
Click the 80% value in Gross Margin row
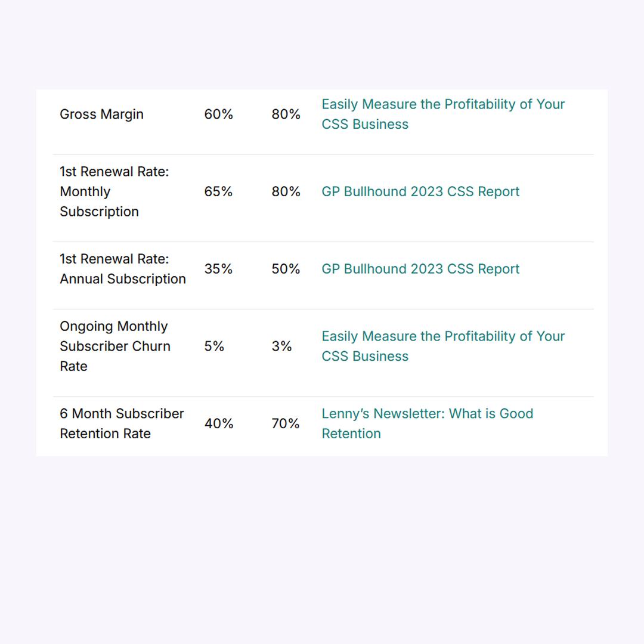coord(286,114)
